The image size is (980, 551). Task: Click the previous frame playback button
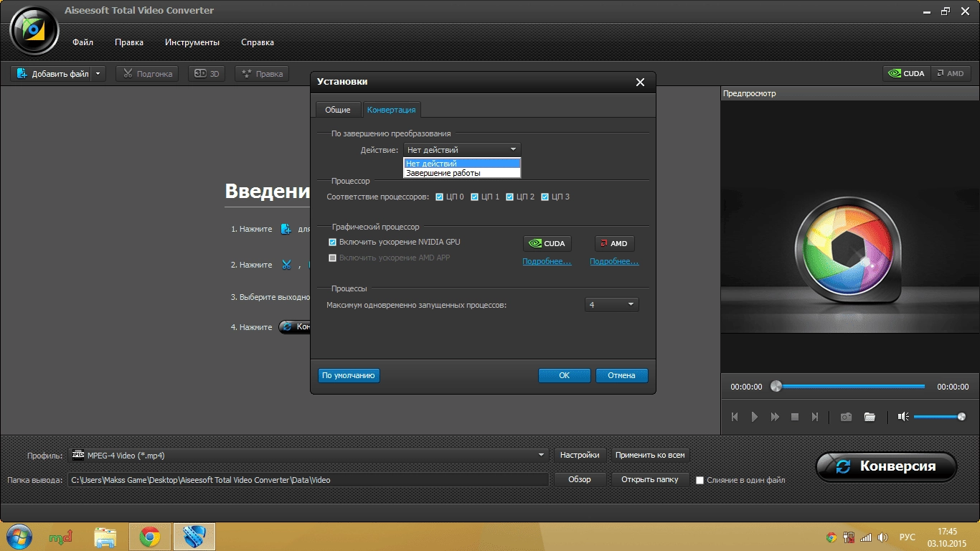click(x=735, y=417)
